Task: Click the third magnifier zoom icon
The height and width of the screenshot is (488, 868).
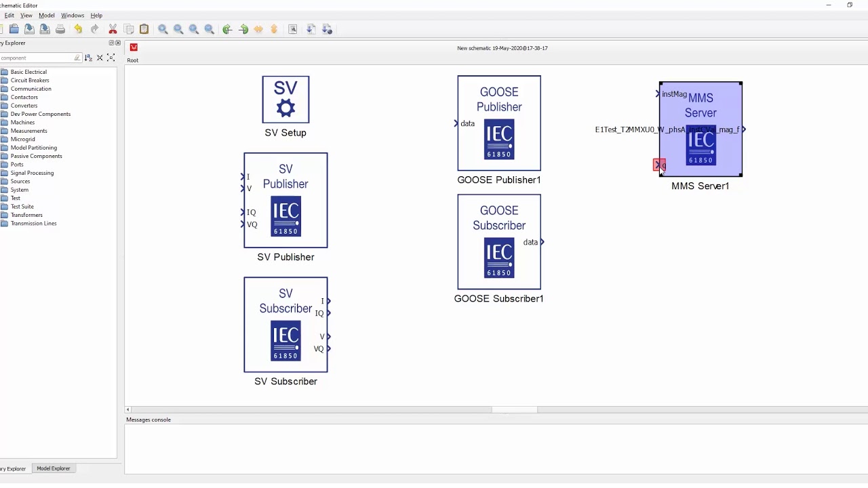Action: tap(194, 29)
